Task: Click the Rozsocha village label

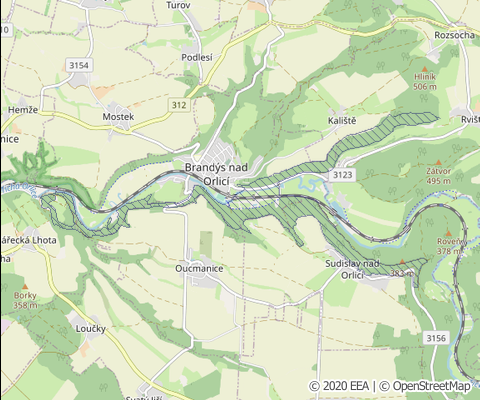Action: (x=455, y=35)
